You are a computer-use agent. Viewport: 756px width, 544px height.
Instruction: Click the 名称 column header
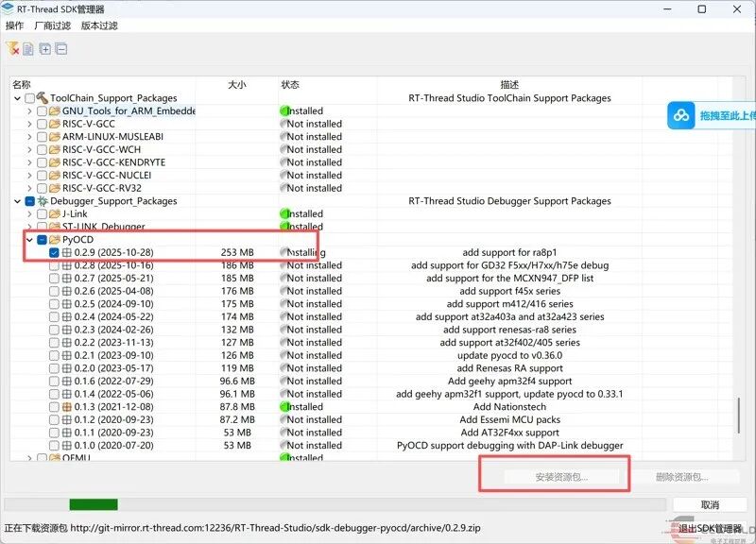[x=21, y=84]
